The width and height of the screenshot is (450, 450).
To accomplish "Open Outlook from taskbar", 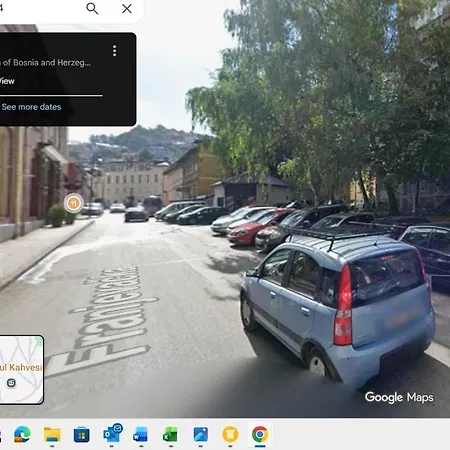I will coord(113,433).
